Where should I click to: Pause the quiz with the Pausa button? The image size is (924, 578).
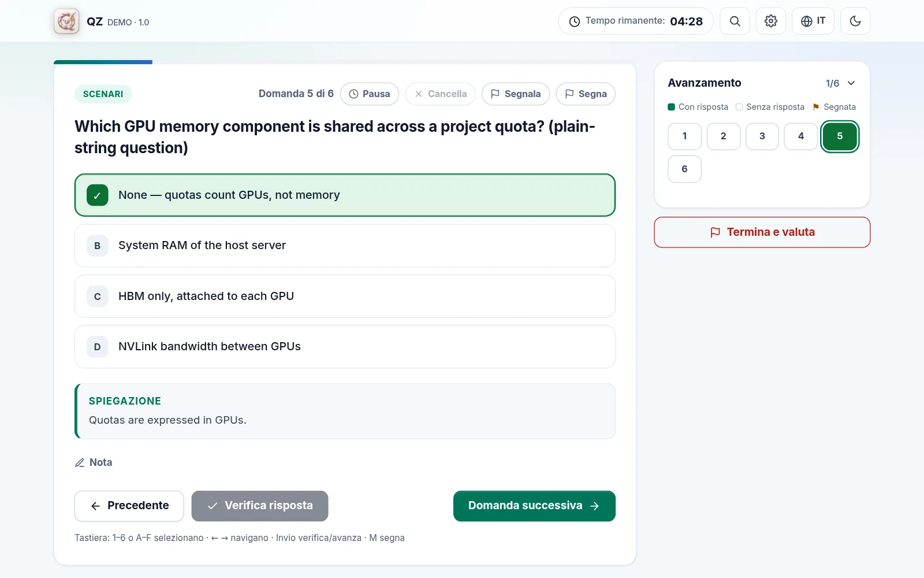pos(370,94)
